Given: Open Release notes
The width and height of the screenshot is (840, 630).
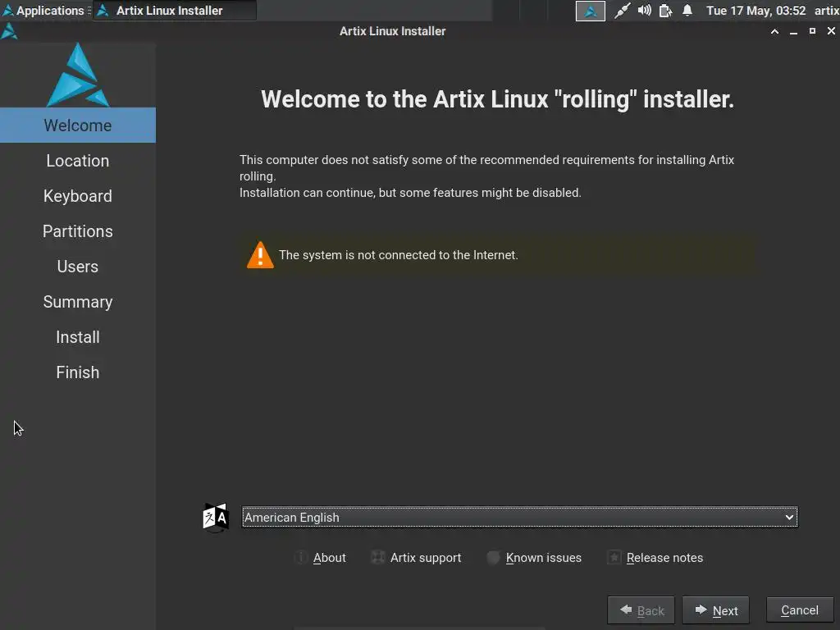Looking at the screenshot, I should click(655, 558).
